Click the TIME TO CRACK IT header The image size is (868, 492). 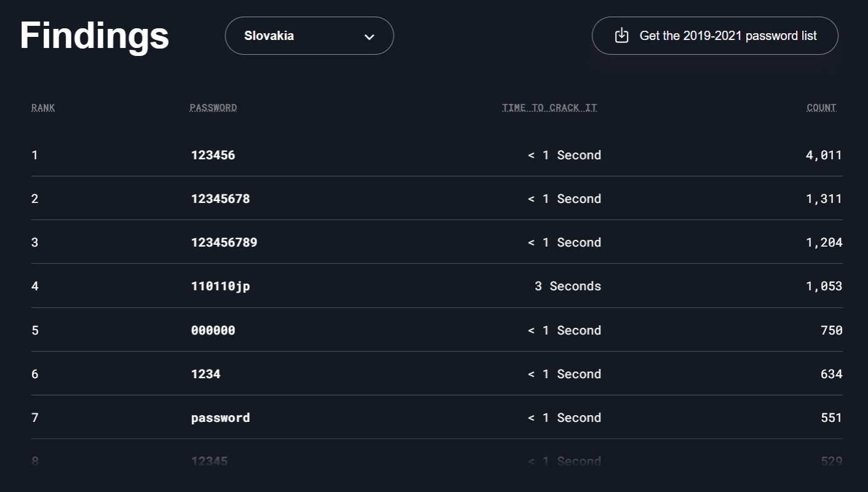pos(549,108)
